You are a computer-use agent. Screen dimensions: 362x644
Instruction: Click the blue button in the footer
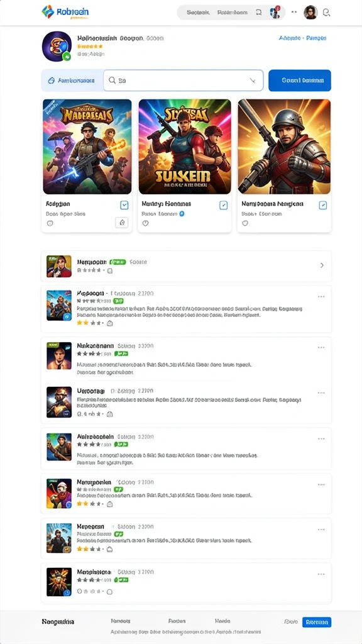[x=317, y=622]
